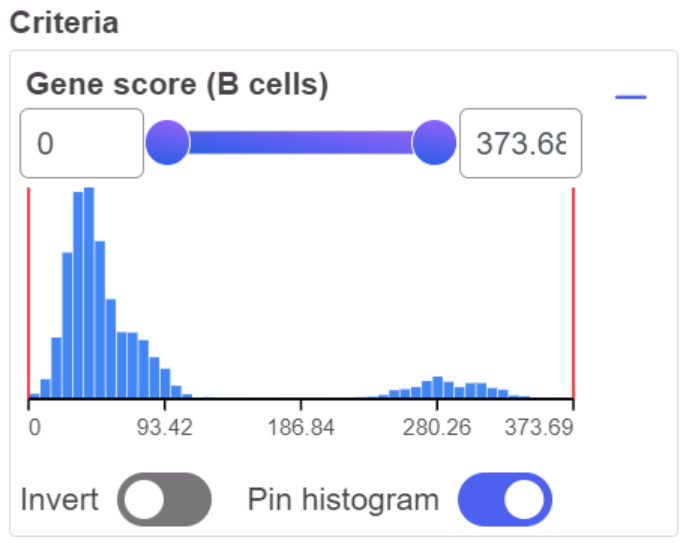Image resolution: width=688 pixels, height=543 pixels.
Task: Click the right red threshold line
Action: (x=573, y=293)
